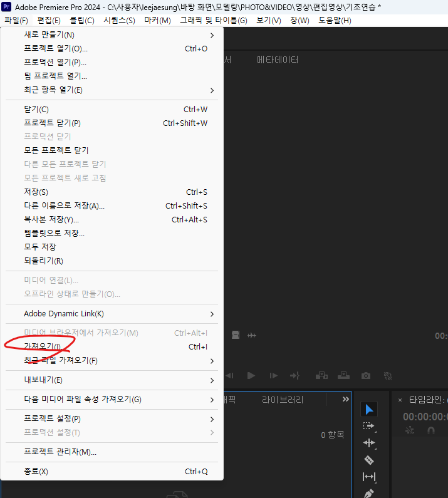This screenshot has height=498, width=448.
Task: Choose 팀 프로젝트 열기... menu item
Action: click(x=112, y=76)
